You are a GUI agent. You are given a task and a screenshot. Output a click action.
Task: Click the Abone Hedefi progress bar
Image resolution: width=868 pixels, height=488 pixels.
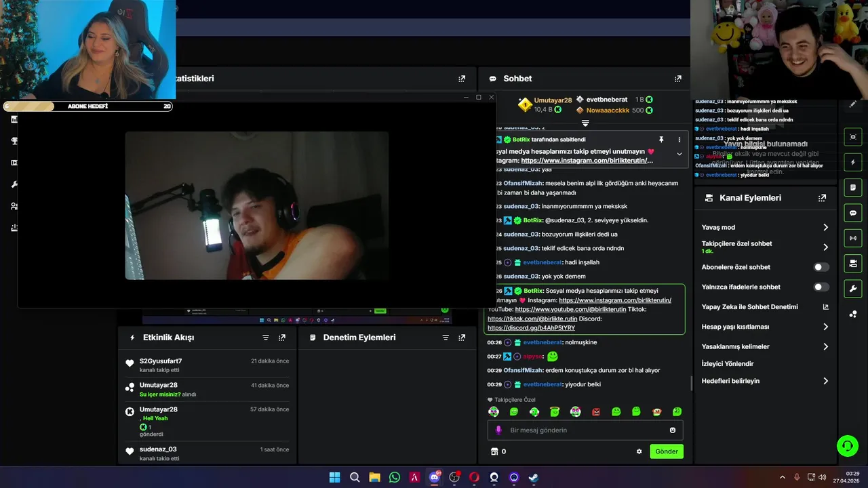tap(87, 106)
